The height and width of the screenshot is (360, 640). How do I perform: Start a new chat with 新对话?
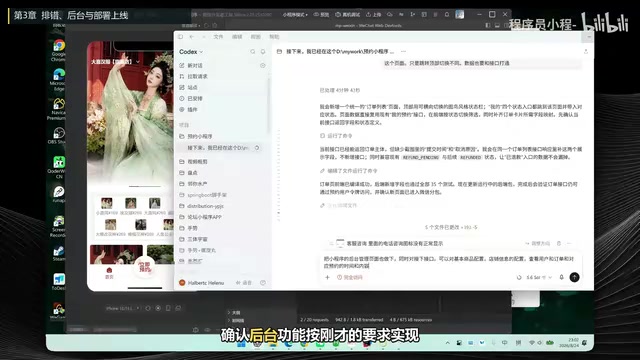coord(195,65)
